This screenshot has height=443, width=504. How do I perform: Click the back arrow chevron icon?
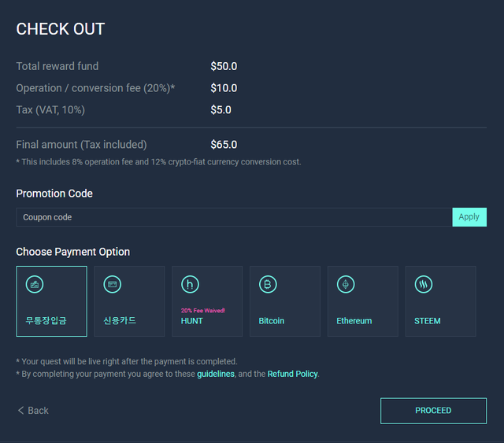coord(21,410)
